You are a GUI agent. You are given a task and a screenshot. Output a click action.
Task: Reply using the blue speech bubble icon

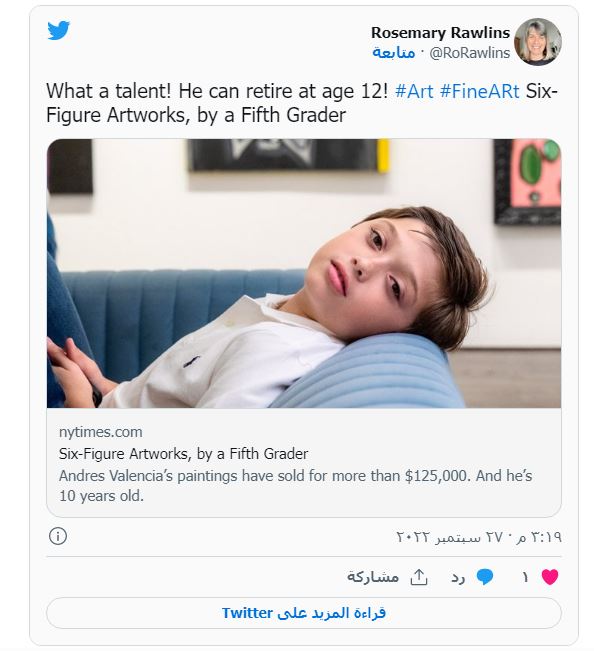pyautogui.click(x=485, y=577)
